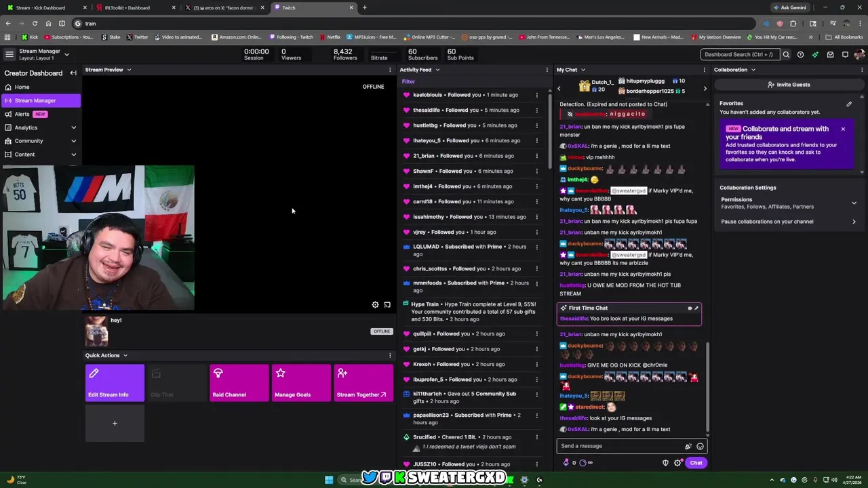Show next gift leaderboard entry in chat
This screenshot has width=868, height=488.
[x=705, y=89]
